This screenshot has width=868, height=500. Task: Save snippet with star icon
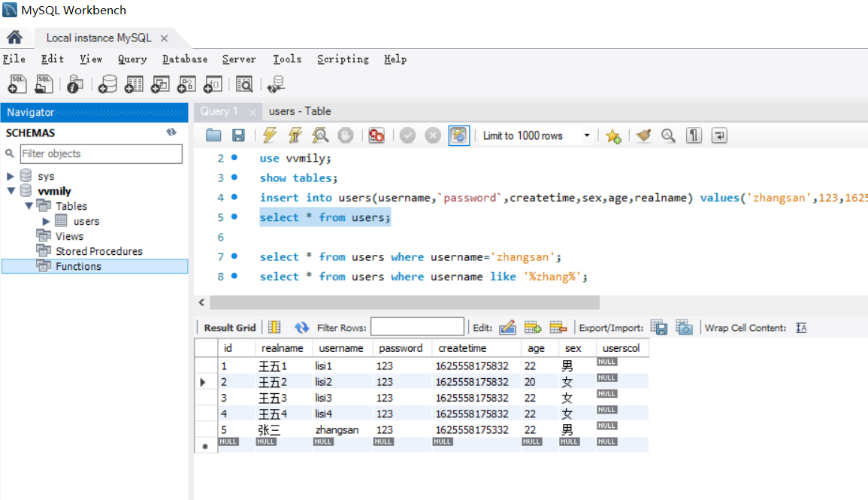coord(612,135)
